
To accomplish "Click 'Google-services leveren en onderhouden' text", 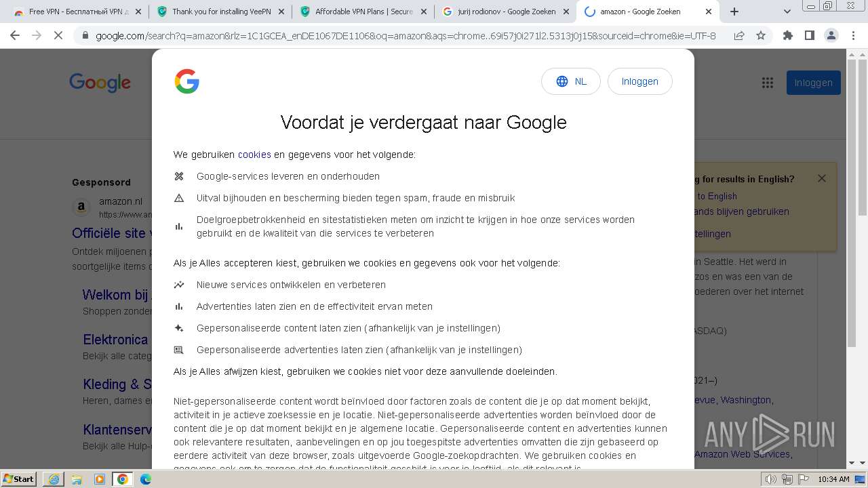I will [288, 176].
